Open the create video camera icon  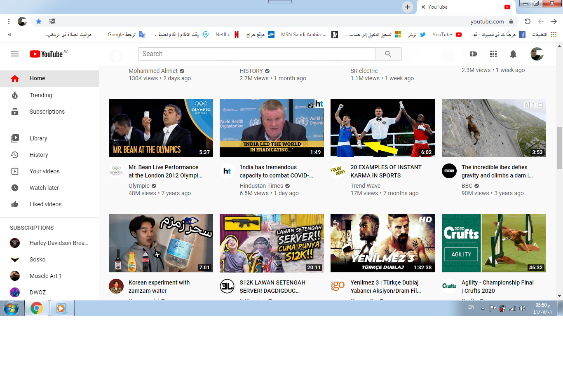click(x=474, y=54)
